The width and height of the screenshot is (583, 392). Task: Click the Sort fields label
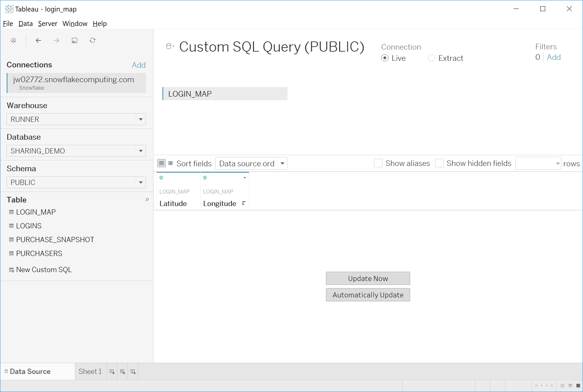click(x=194, y=164)
